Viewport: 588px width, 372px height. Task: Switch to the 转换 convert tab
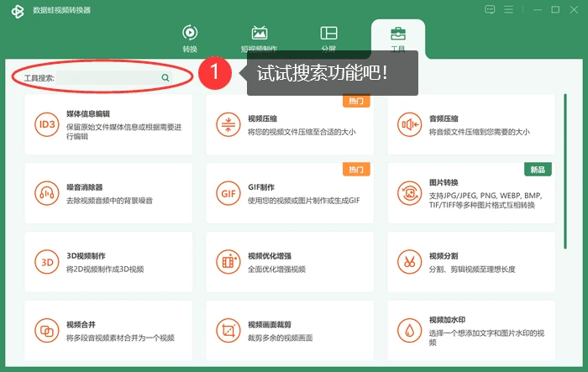point(190,39)
